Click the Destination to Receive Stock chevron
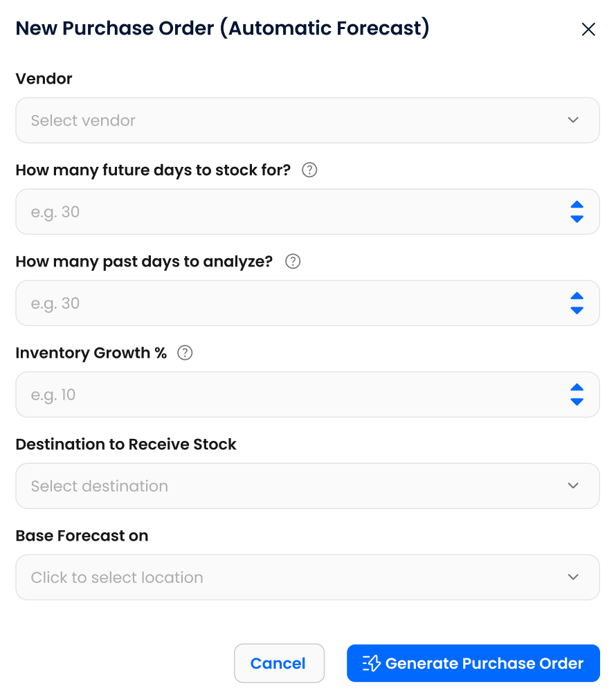This screenshot has width=616, height=695. pyautogui.click(x=573, y=486)
